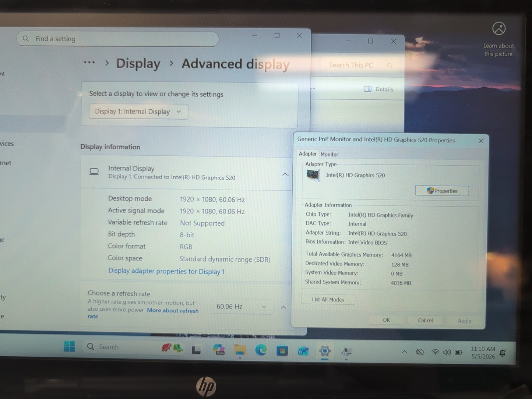This screenshot has width=532, height=399.
Task: Open clock showing 11:10 AM
Action: click(483, 353)
